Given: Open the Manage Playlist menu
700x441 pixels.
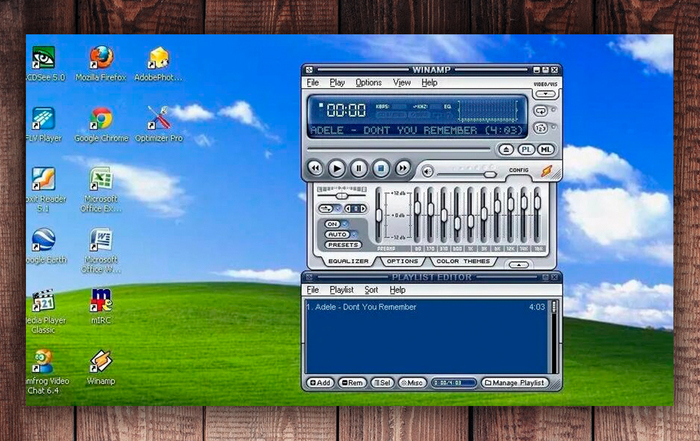Looking at the screenshot, I should tap(515, 383).
